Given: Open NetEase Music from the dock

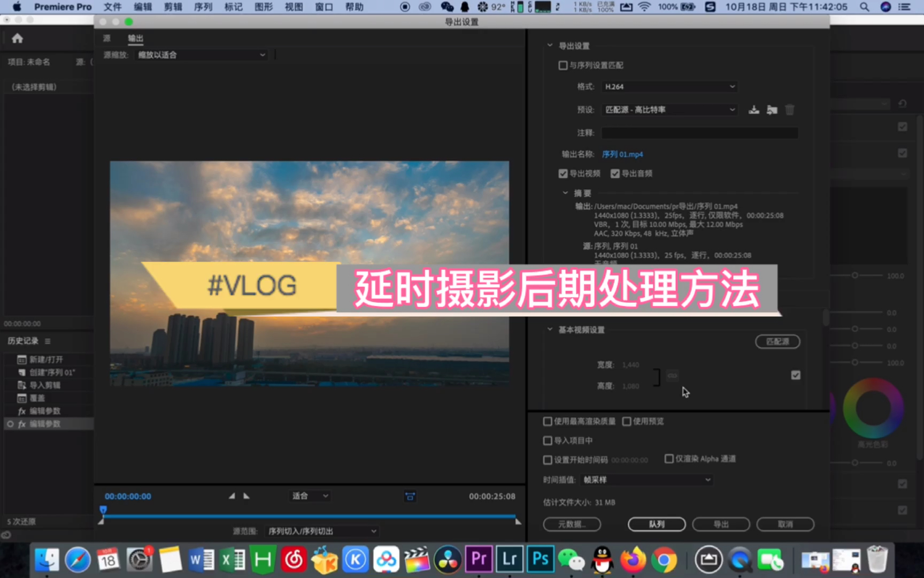Looking at the screenshot, I should coord(294,559).
